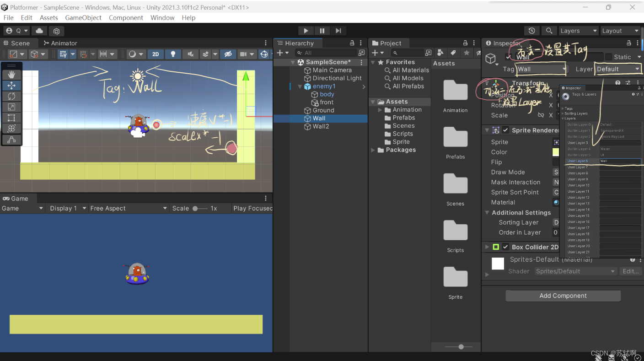Open the GameObject menu
The width and height of the screenshot is (644, 361).
pyautogui.click(x=83, y=18)
